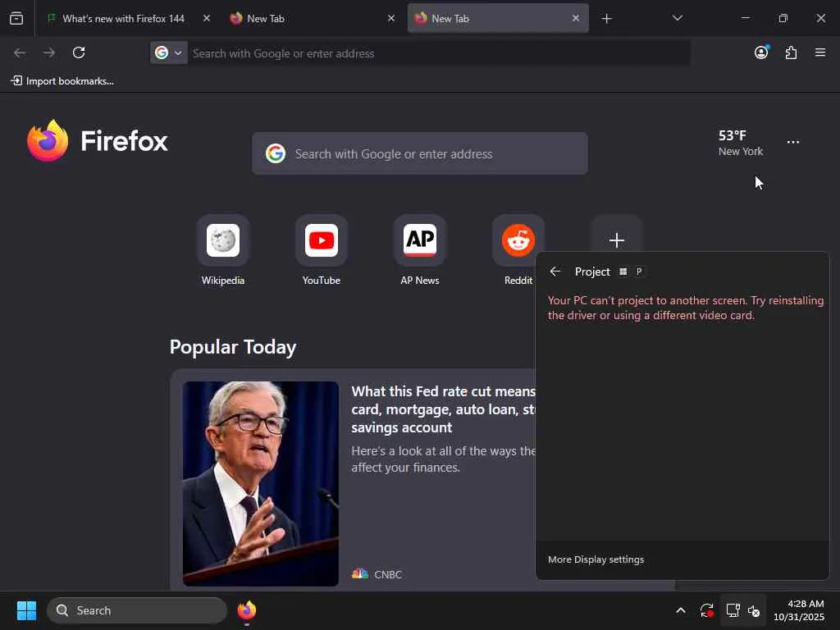Open the weather widget three-dot menu
The height and width of the screenshot is (630, 840).
click(793, 142)
